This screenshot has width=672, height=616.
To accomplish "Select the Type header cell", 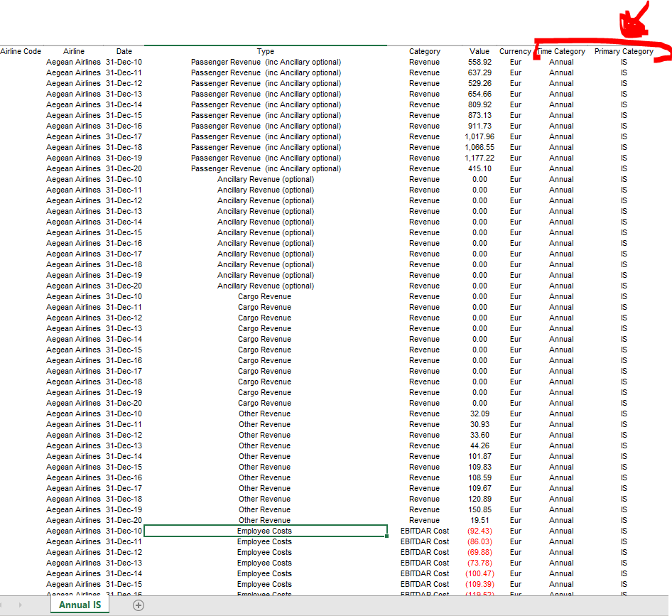I will click(266, 51).
